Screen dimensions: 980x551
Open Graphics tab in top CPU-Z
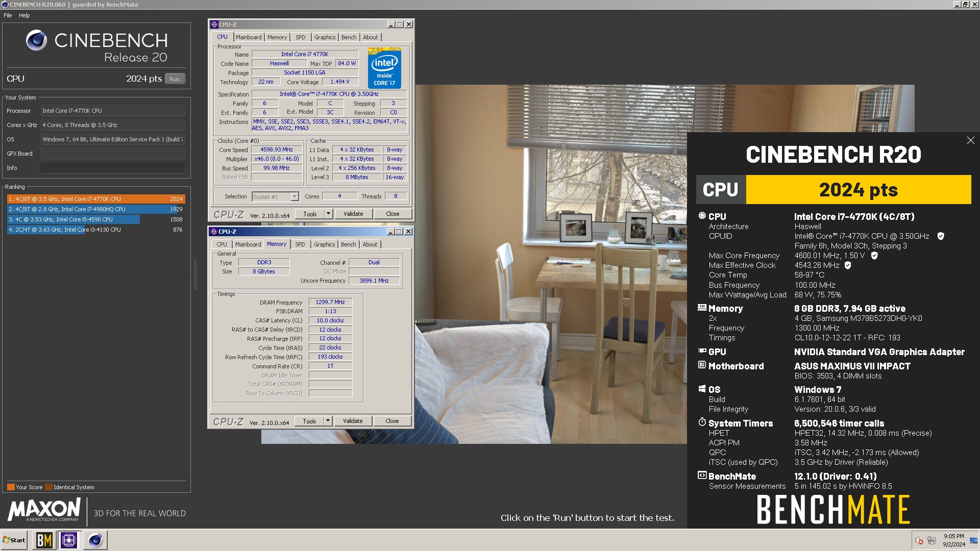click(325, 37)
